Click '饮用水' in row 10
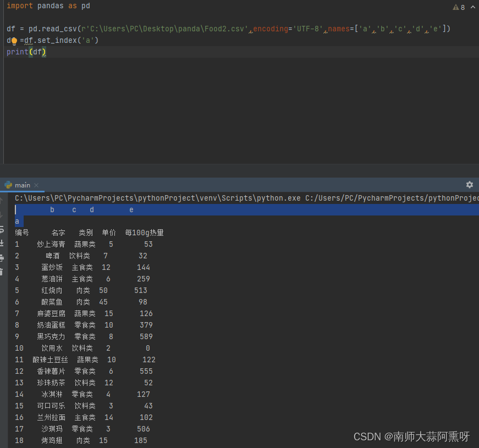The width and height of the screenshot is (479, 448). click(52, 349)
